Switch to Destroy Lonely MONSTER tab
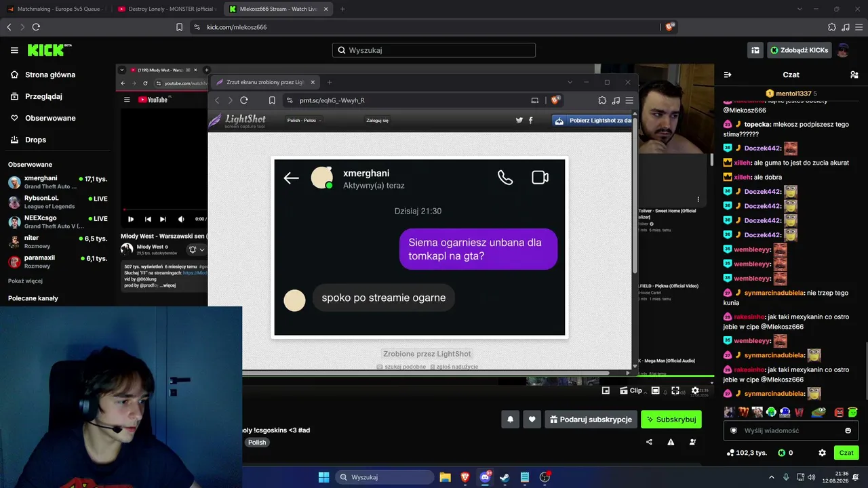The height and width of the screenshot is (488, 868). coord(167,9)
